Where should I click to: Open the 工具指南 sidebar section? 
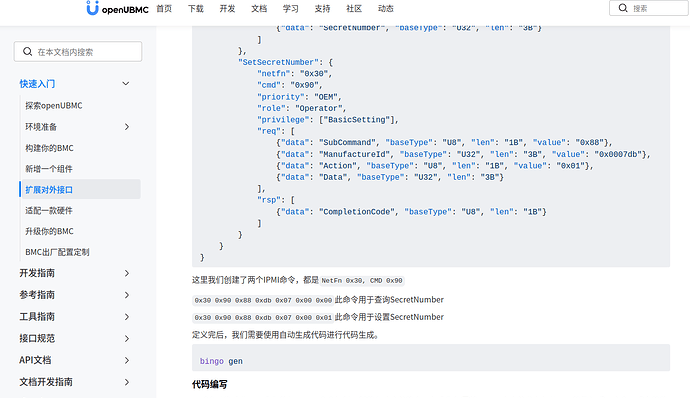(x=37, y=317)
